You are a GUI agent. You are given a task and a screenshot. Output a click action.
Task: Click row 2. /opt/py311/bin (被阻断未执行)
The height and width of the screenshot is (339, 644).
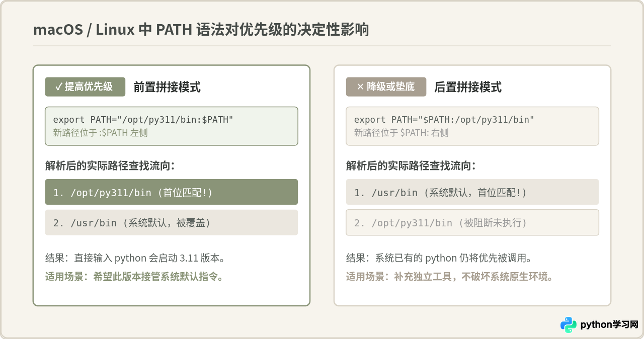(x=472, y=222)
